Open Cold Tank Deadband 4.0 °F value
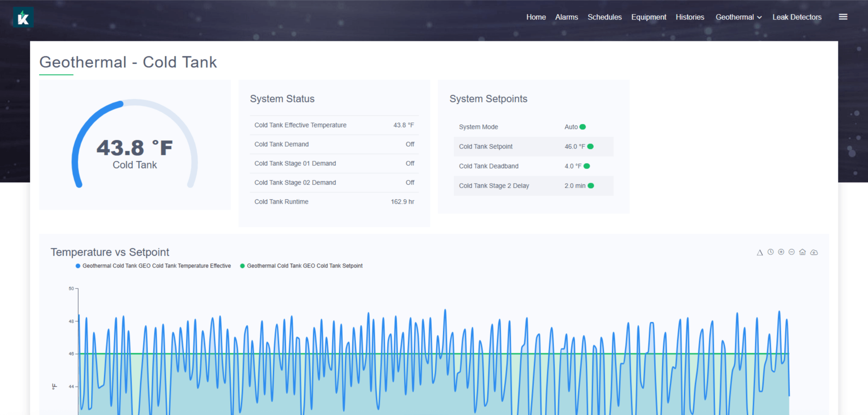This screenshot has width=868, height=415. [x=573, y=166]
